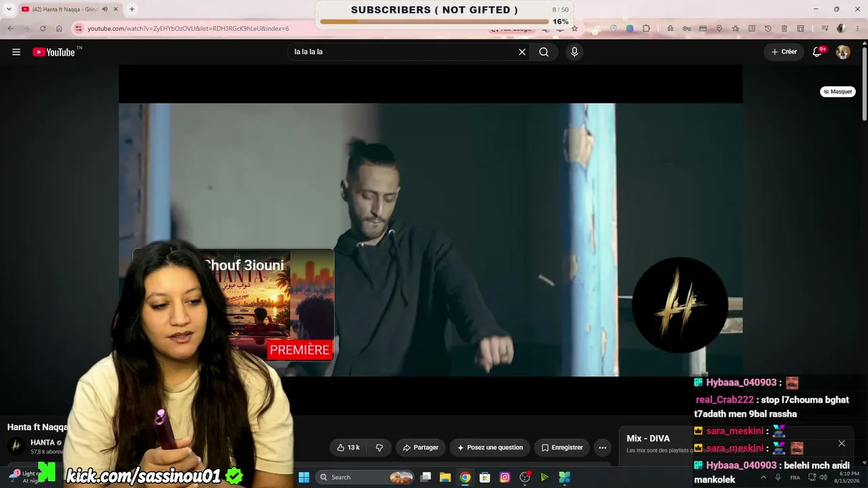The width and height of the screenshot is (868, 488).
Task: Expand the tab search dropdown
Action: coord(9,9)
